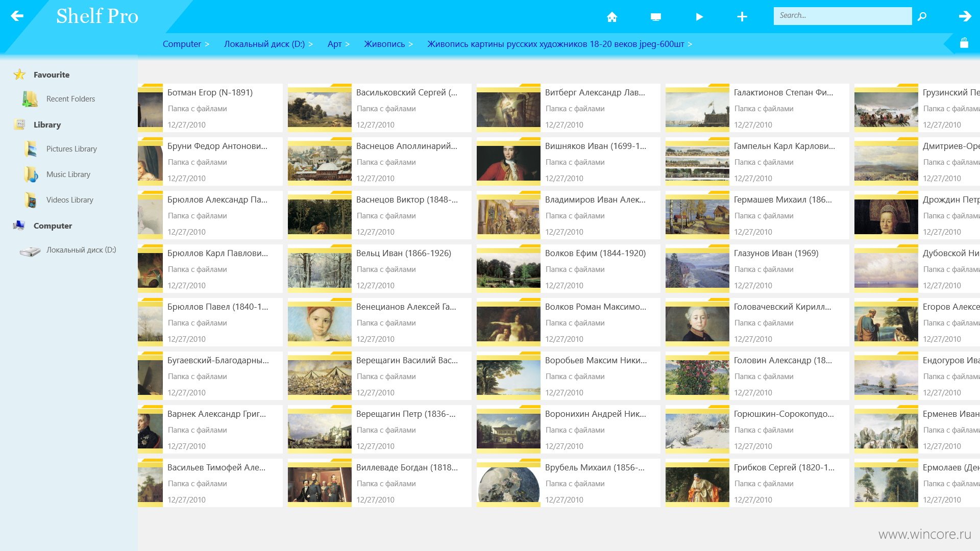Open the Волков Роман Максимович folder
This screenshot has width=980, height=551.
point(568,322)
